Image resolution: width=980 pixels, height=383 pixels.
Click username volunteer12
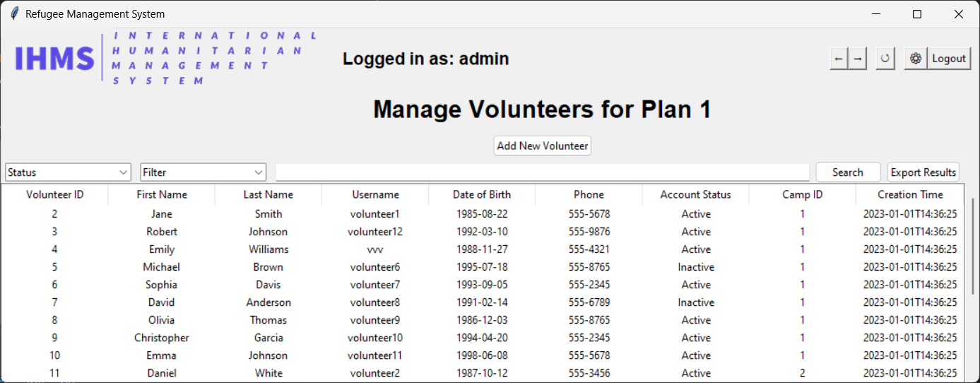coord(375,232)
